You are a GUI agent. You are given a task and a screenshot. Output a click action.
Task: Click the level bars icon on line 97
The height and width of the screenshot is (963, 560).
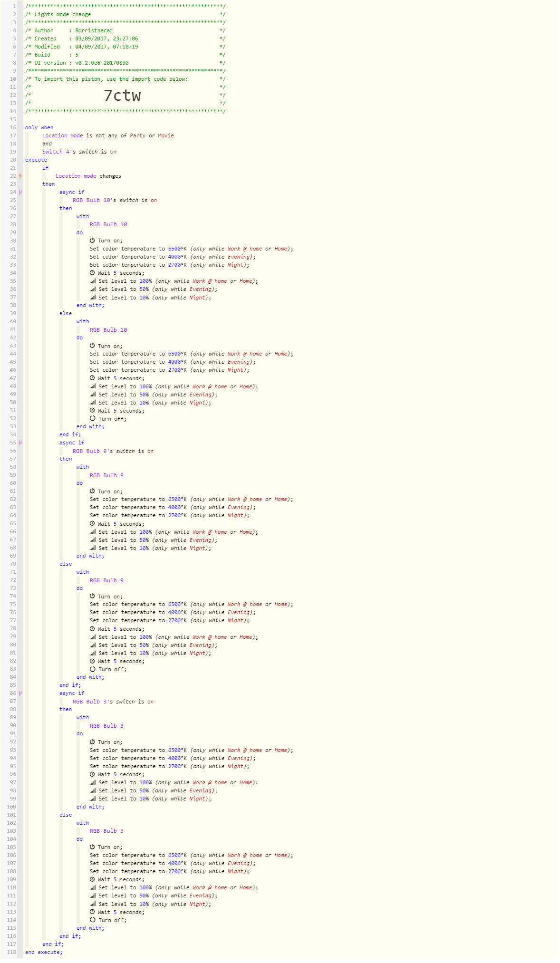[93, 782]
